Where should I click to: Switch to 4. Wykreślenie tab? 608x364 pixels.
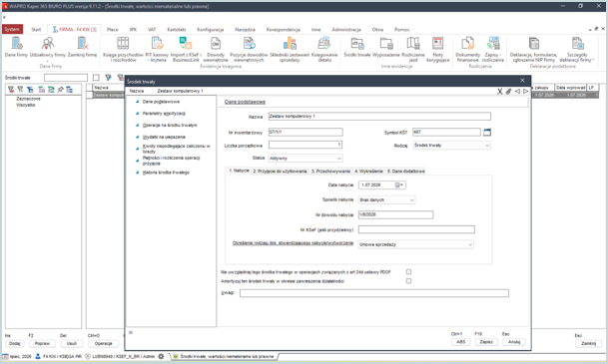(x=368, y=172)
